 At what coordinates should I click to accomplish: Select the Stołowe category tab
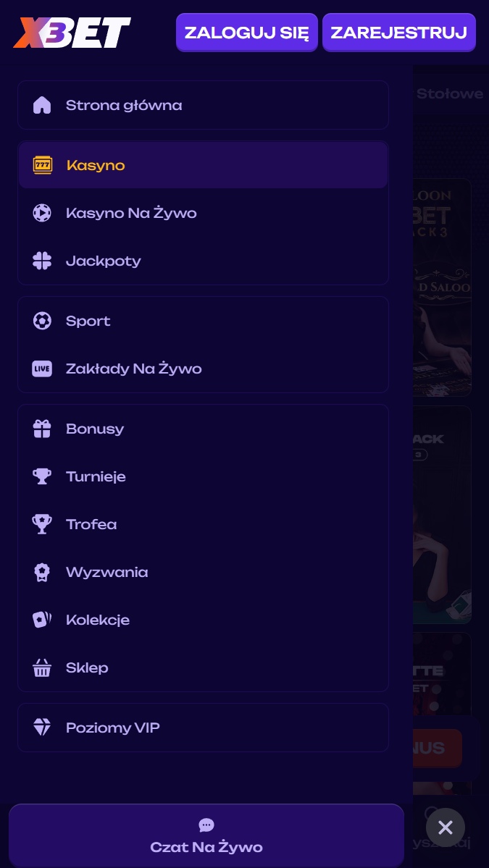click(450, 93)
